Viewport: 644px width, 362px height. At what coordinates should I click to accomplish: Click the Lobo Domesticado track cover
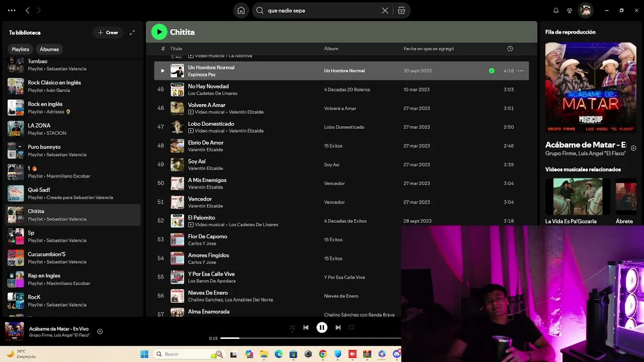(x=177, y=127)
